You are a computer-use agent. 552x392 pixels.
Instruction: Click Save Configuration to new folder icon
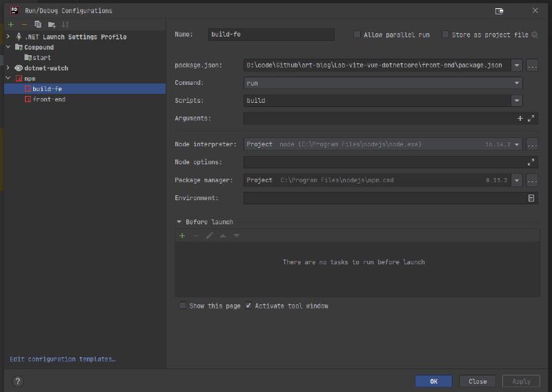pyautogui.click(x=52, y=24)
